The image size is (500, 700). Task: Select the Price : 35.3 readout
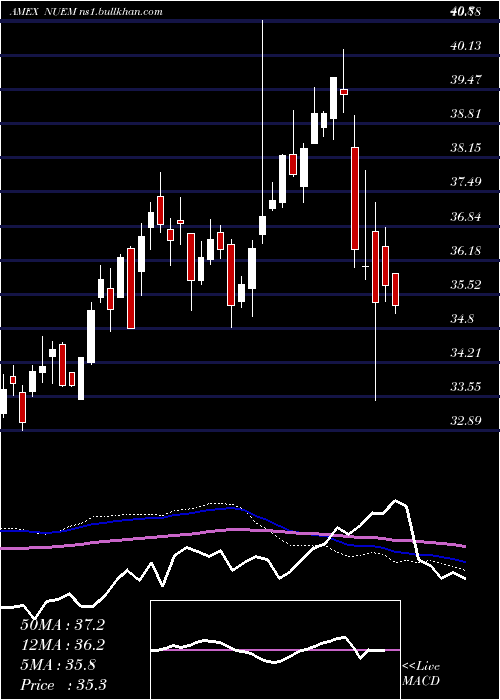63,685
